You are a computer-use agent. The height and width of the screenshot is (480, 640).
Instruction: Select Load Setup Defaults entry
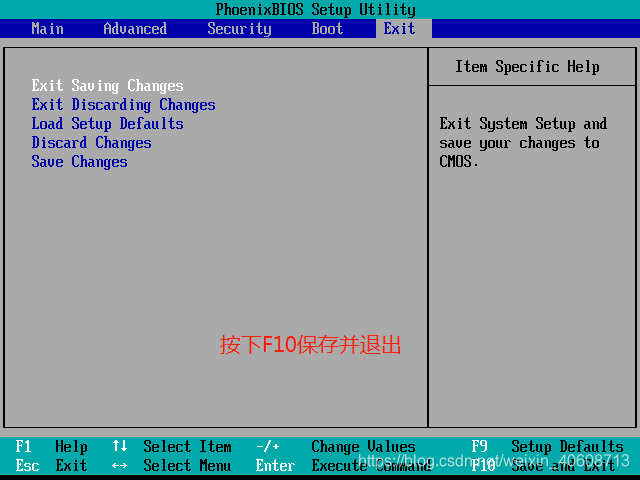(x=107, y=124)
